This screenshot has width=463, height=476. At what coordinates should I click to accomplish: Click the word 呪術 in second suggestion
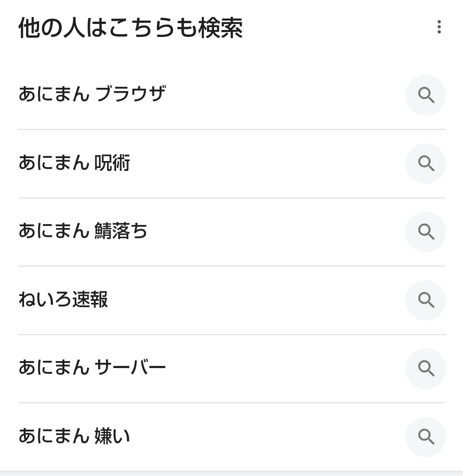click(112, 163)
